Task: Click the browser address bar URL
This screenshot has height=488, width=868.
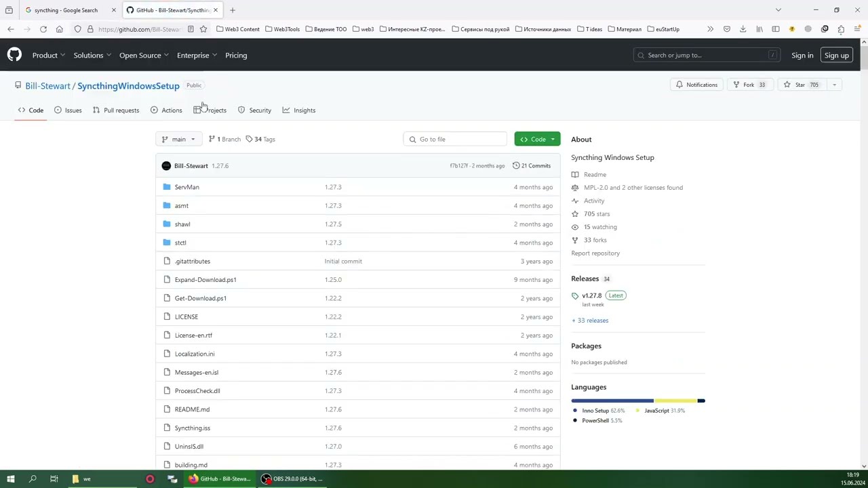Action: tap(139, 29)
